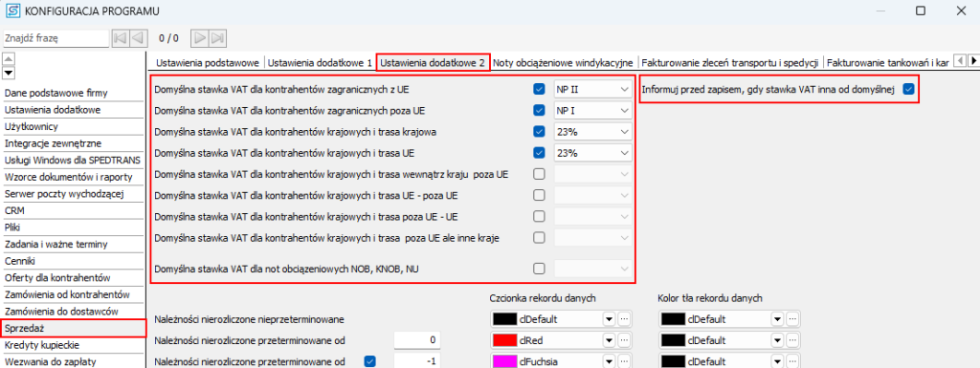Enable VAT for trasa poza UE - UE
Image resolution: width=980 pixels, height=368 pixels.
(x=540, y=216)
